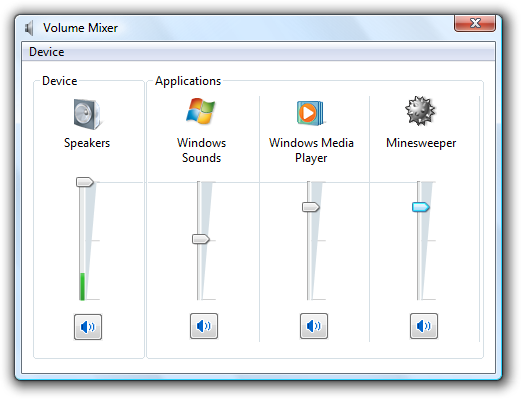Click the Device group heading above Speakers

coord(60,81)
